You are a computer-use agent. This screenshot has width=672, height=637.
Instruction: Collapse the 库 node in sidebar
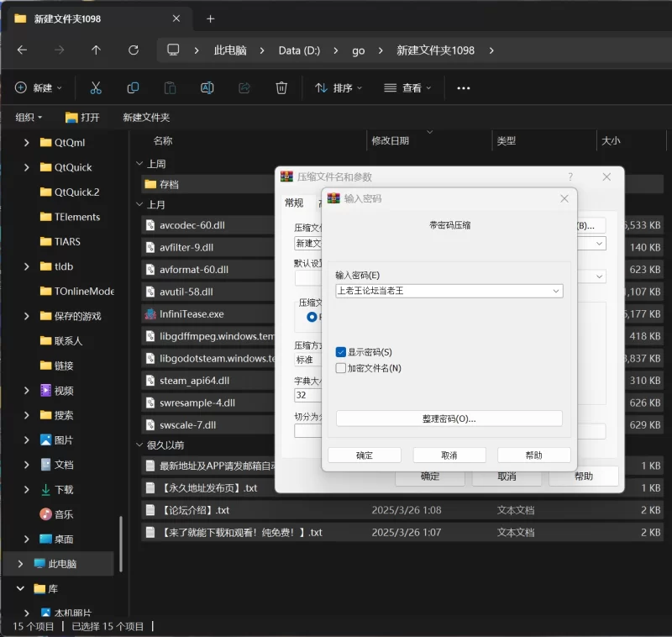[20, 588]
